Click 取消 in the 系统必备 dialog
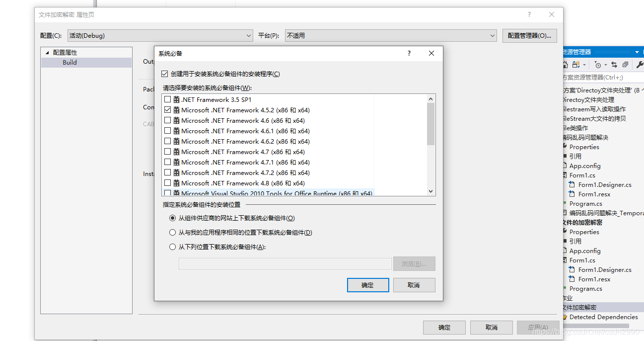The width and height of the screenshot is (644, 341). coord(414,285)
